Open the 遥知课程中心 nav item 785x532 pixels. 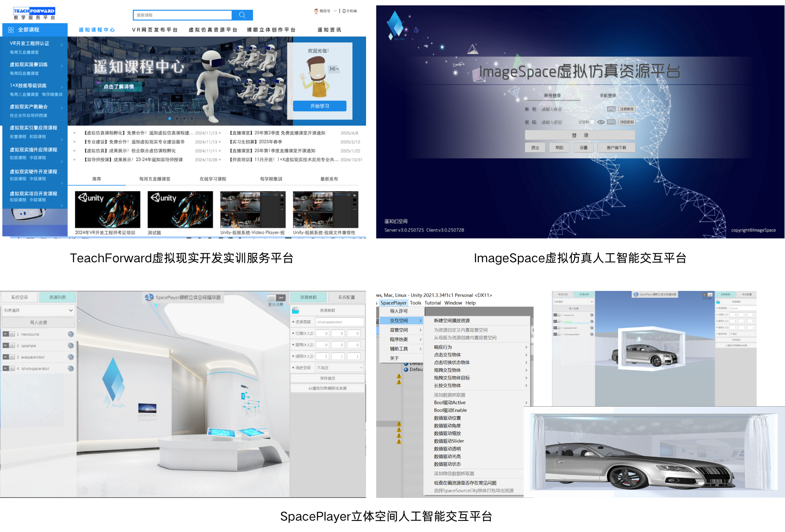click(x=97, y=30)
